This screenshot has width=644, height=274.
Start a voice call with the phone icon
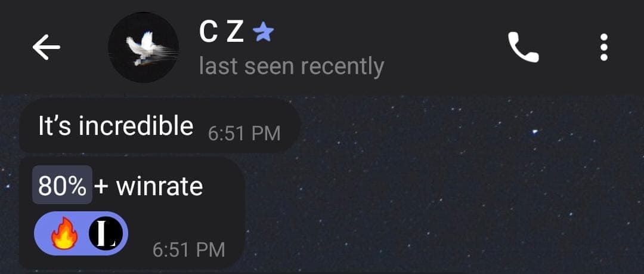tap(524, 47)
